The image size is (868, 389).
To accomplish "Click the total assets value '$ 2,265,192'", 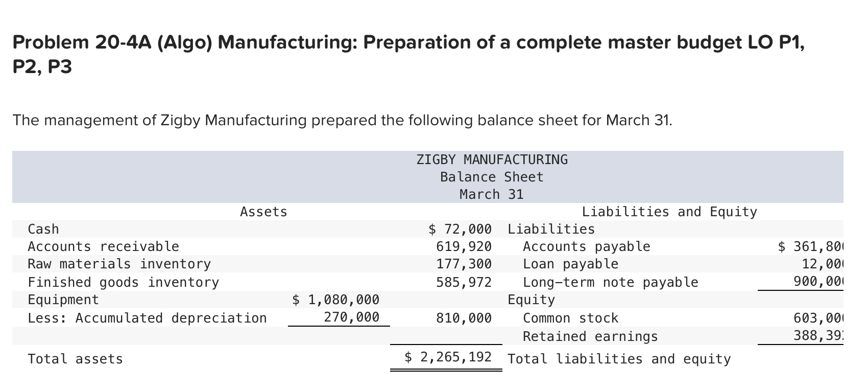I will pyautogui.click(x=448, y=357).
